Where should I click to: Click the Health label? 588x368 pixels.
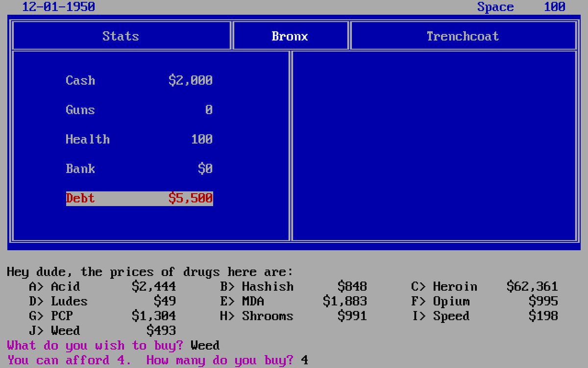click(x=88, y=139)
